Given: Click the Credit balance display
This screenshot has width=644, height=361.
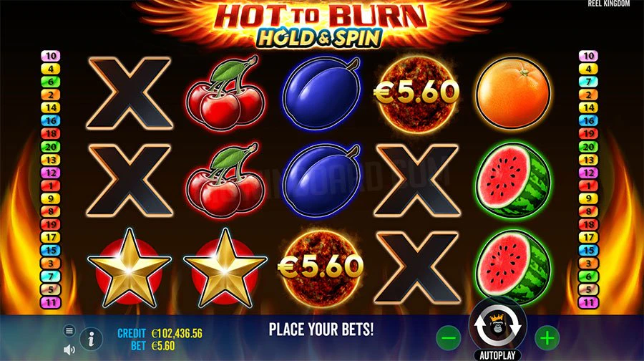Looking at the screenshot, I should click(x=160, y=332).
